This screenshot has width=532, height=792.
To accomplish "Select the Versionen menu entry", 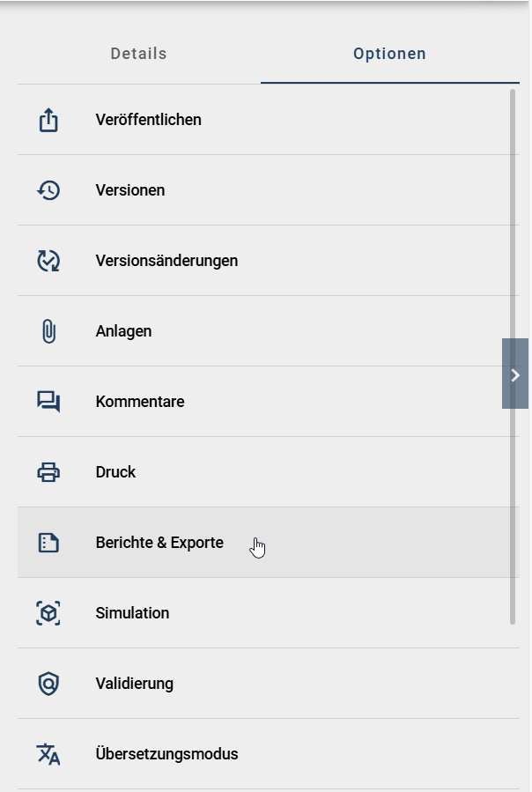I will 130,190.
